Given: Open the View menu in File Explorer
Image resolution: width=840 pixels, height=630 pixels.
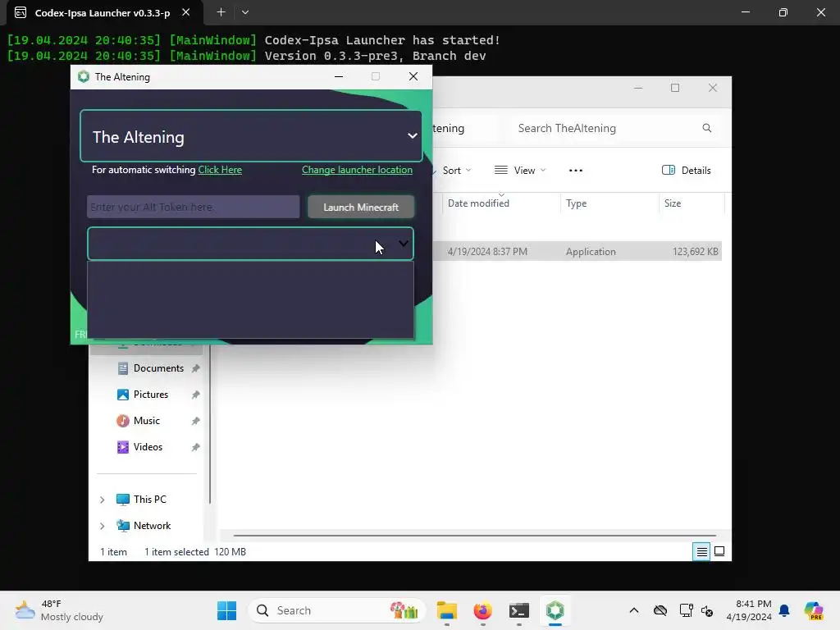Looking at the screenshot, I should pyautogui.click(x=519, y=171).
